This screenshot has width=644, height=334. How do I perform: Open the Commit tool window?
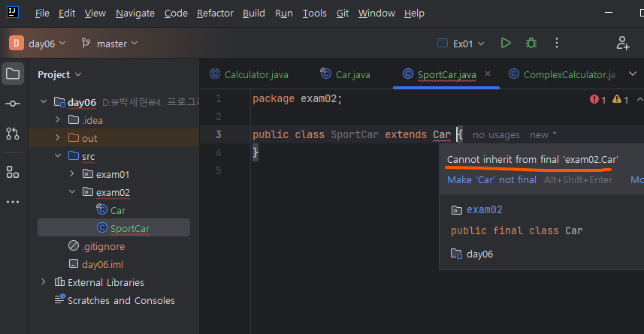12,104
